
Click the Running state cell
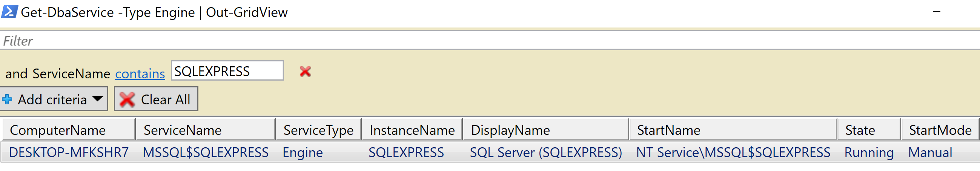(x=869, y=153)
